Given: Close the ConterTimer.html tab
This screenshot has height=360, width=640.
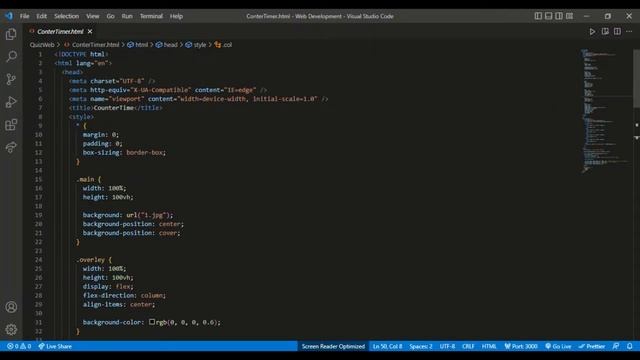Looking at the screenshot, I should [x=90, y=31].
